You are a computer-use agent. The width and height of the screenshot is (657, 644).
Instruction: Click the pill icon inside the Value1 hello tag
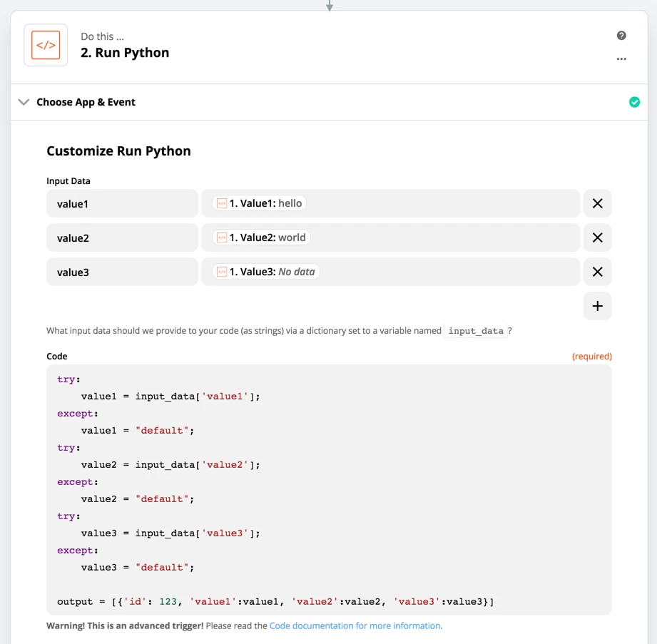(x=220, y=203)
